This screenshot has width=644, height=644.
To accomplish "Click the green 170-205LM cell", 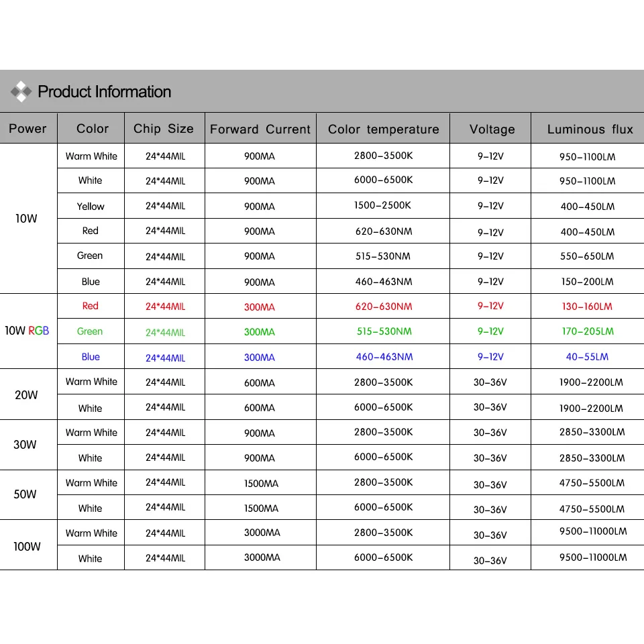I will click(x=588, y=331).
